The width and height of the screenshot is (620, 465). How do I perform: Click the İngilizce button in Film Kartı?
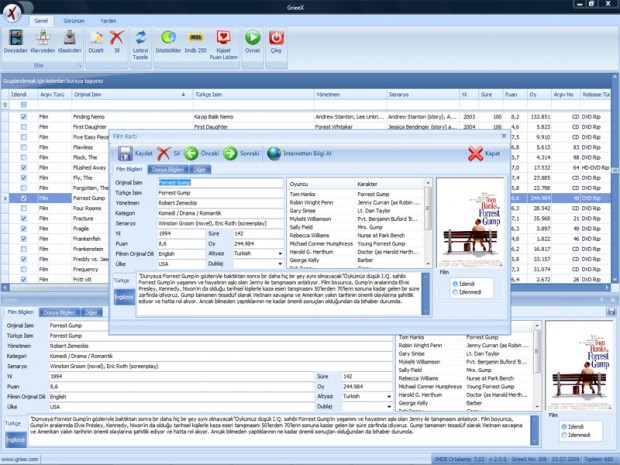[x=124, y=297]
